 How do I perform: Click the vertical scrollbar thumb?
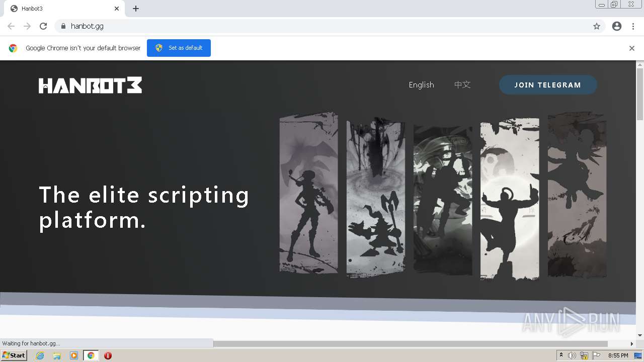click(640, 94)
